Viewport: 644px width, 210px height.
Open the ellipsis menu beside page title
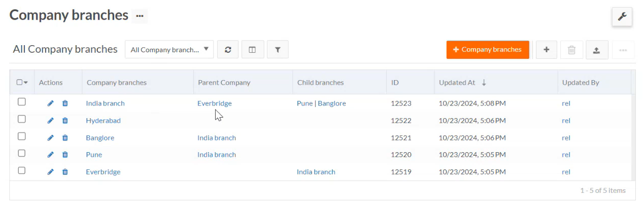point(140,16)
